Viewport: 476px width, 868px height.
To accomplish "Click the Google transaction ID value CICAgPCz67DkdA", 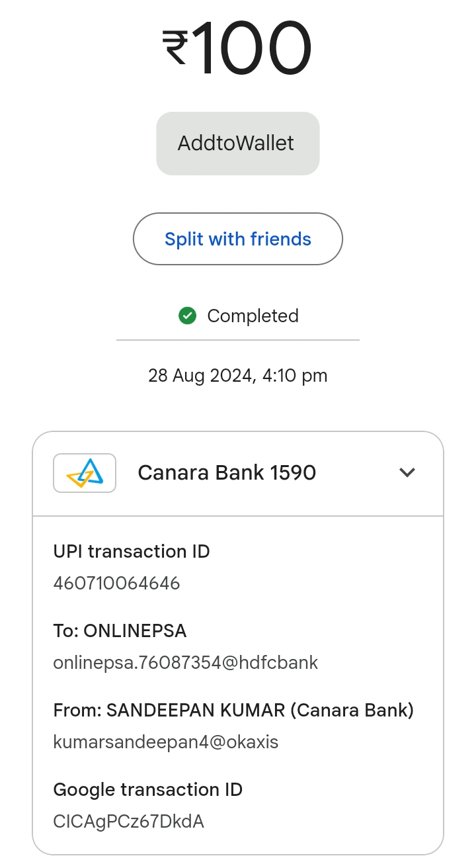I will point(129,821).
